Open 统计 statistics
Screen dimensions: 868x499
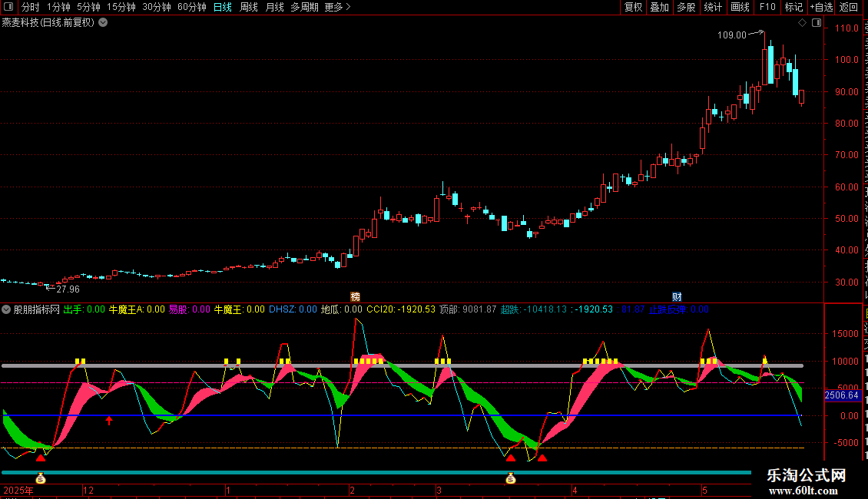pyautogui.click(x=712, y=7)
